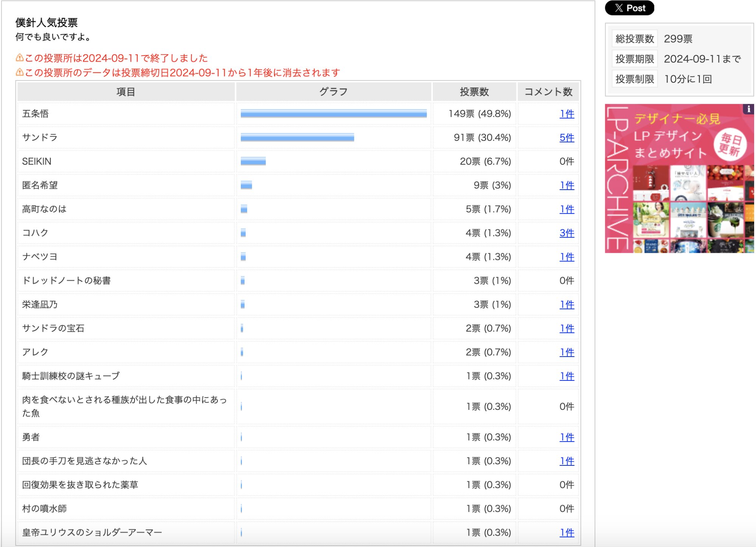The image size is (756, 547).
Task: Open 勇者 comment link
Action: click(x=566, y=437)
